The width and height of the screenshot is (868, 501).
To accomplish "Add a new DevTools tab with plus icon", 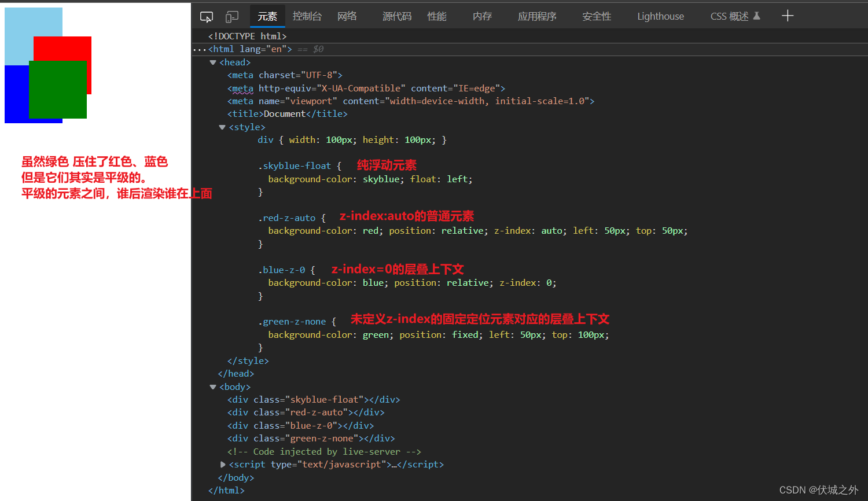I will pyautogui.click(x=788, y=16).
